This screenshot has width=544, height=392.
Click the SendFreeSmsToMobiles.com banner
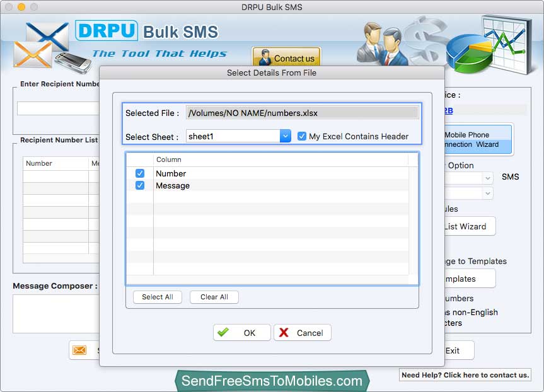(x=272, y=381)
